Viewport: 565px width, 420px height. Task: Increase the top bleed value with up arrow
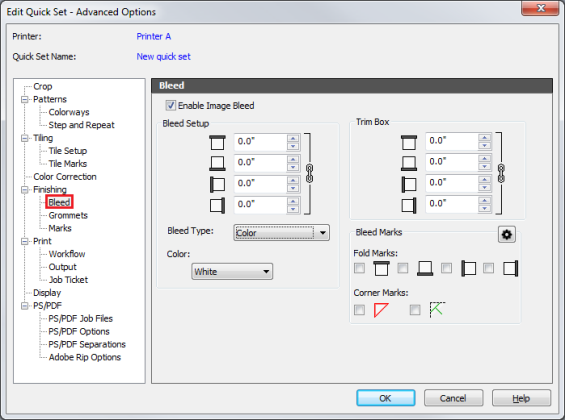tap(293, 138)
